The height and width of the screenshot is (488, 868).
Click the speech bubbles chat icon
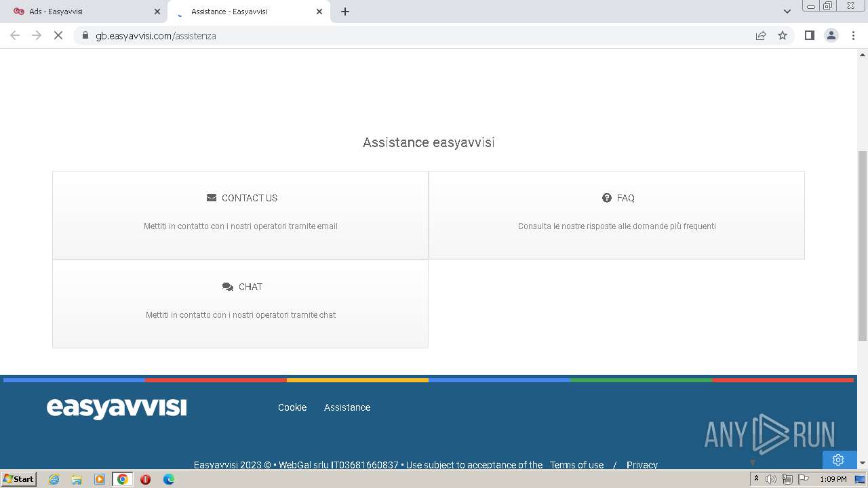click(x=228, y=287)
